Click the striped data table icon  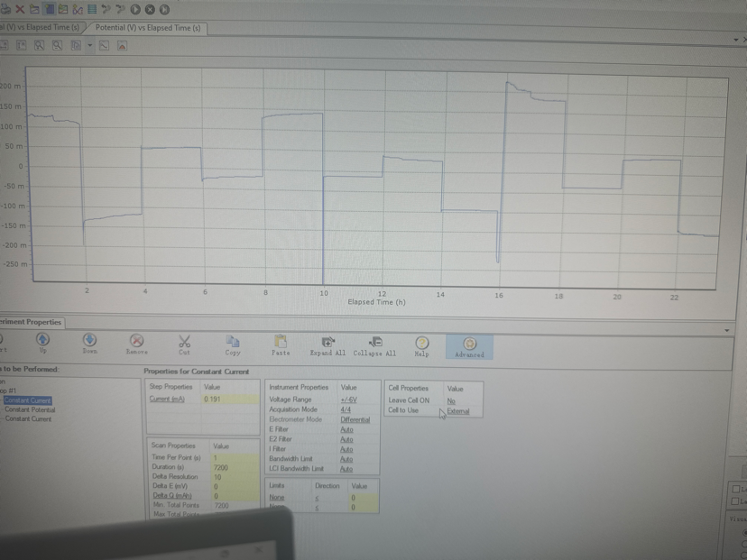click(92, 9)
